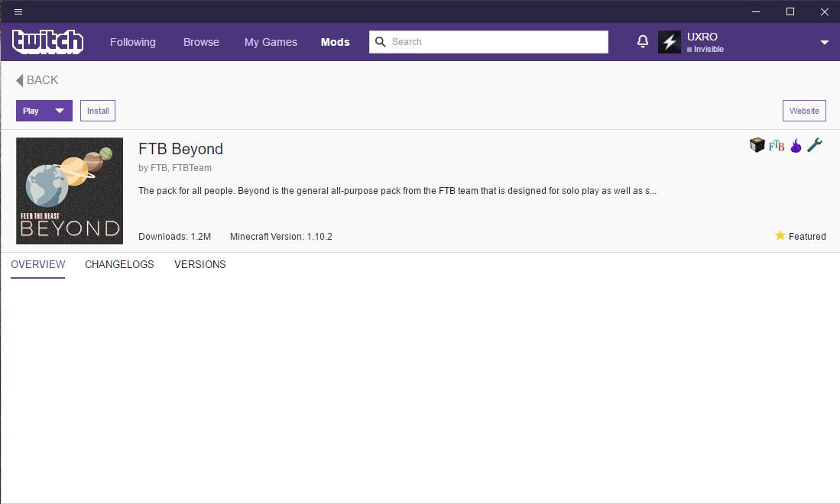Click the 'Downloads: 1.2M' text
Screen dimensions: 840x504
[x=174, y=237]
